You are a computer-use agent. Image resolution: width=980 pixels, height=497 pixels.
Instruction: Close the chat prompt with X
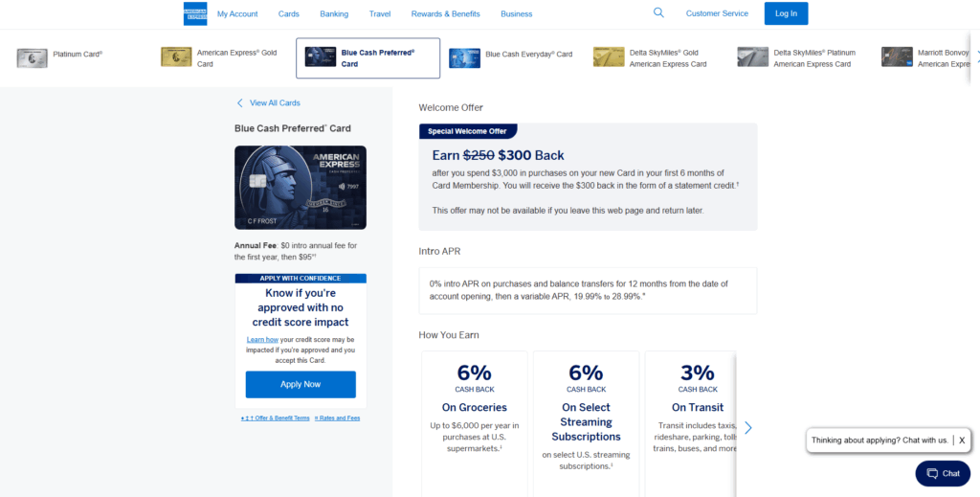click(962, 441)
